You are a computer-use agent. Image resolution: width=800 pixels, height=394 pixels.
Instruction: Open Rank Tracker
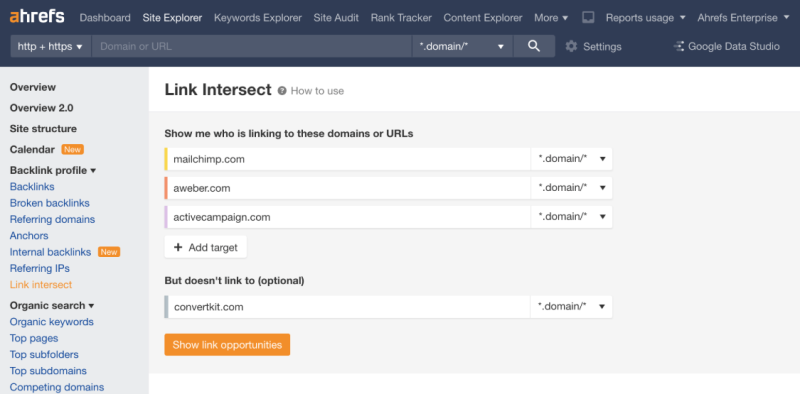click(x=401, y=17)
